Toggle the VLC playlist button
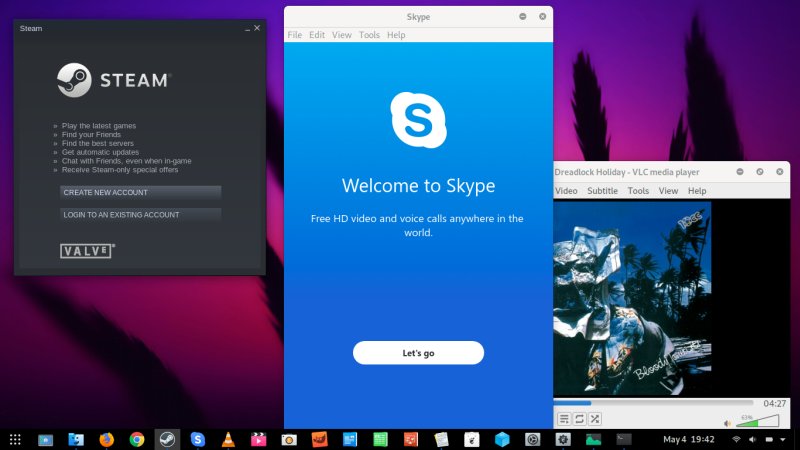800x450 pixels. click(x=564, y=418)
